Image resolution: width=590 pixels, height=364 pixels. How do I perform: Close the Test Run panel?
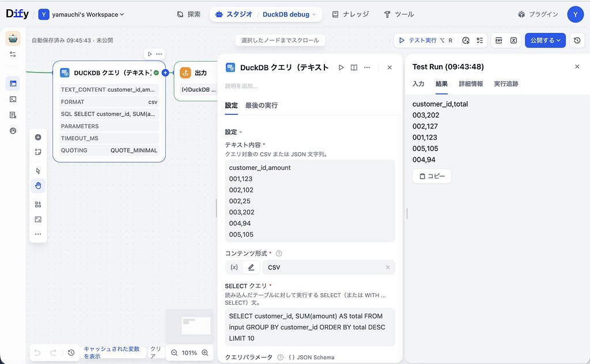pos(577,67)
